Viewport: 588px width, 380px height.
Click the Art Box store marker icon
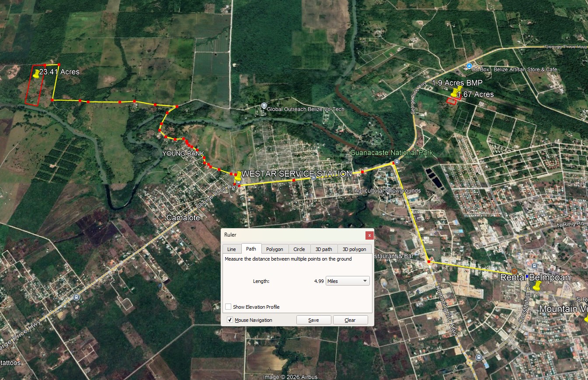coord(469,66)
